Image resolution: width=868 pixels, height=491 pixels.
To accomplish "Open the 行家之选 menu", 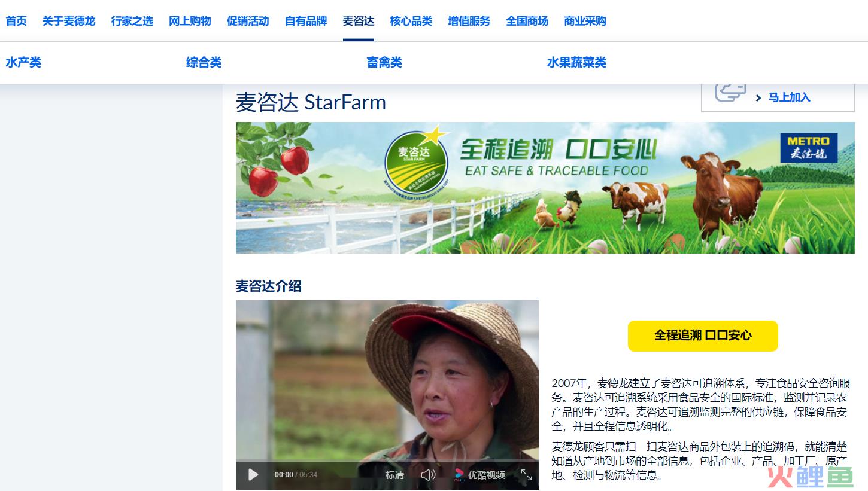I will point(132,21).
